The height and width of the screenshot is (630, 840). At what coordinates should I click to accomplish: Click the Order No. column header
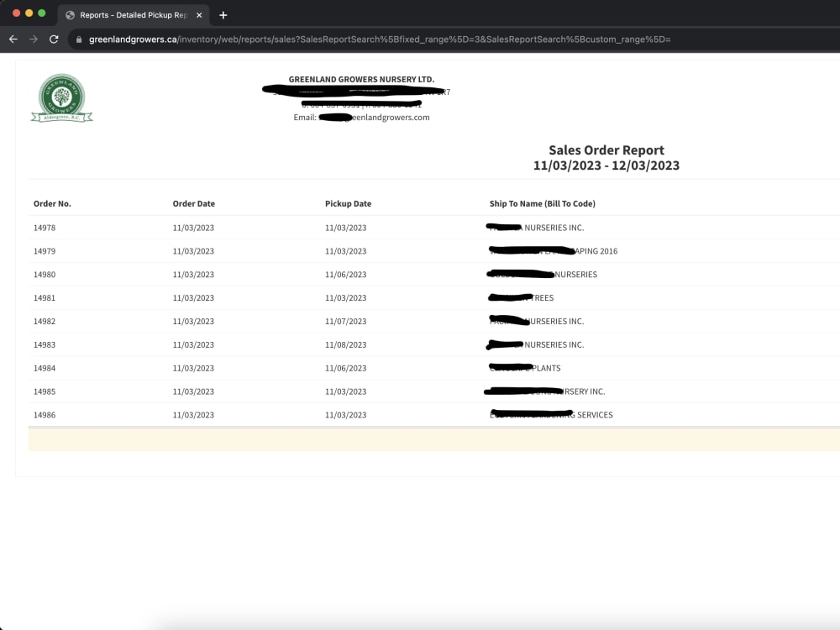click(x=52, y=203)
